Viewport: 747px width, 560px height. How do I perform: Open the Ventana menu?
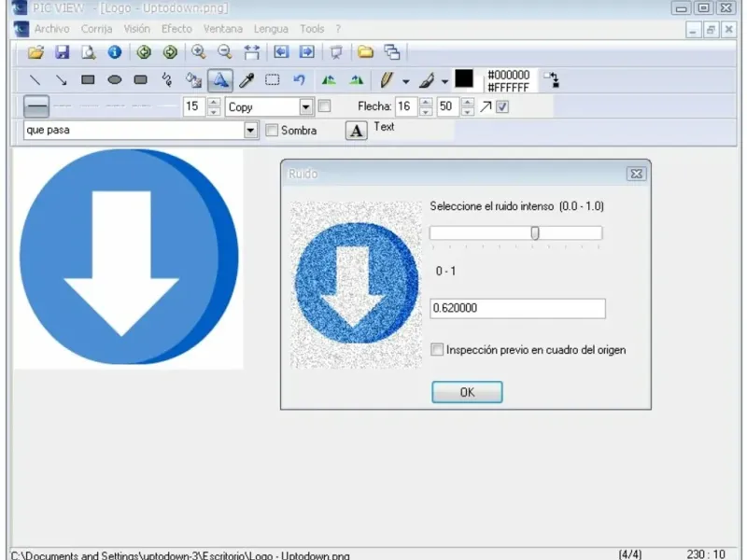coord(223,29)
